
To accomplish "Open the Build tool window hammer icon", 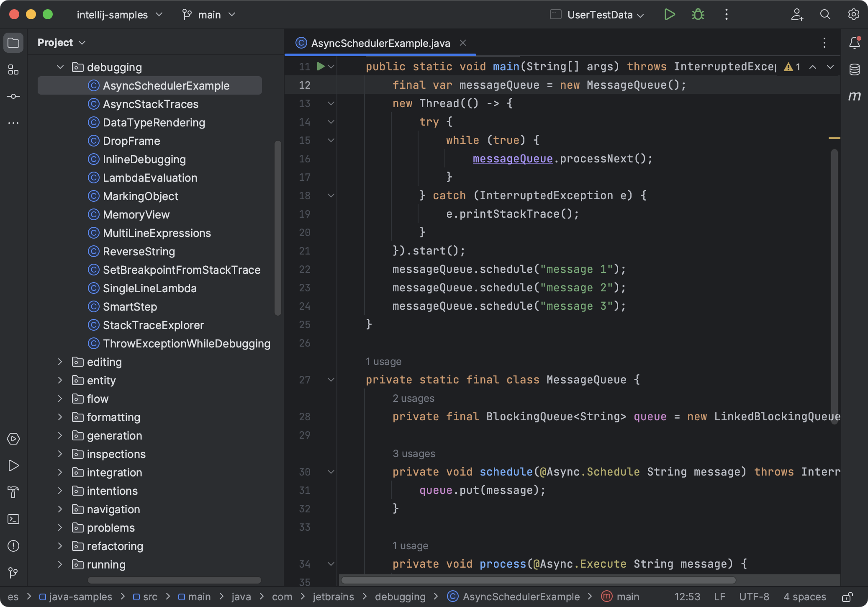I will (14, 492).
